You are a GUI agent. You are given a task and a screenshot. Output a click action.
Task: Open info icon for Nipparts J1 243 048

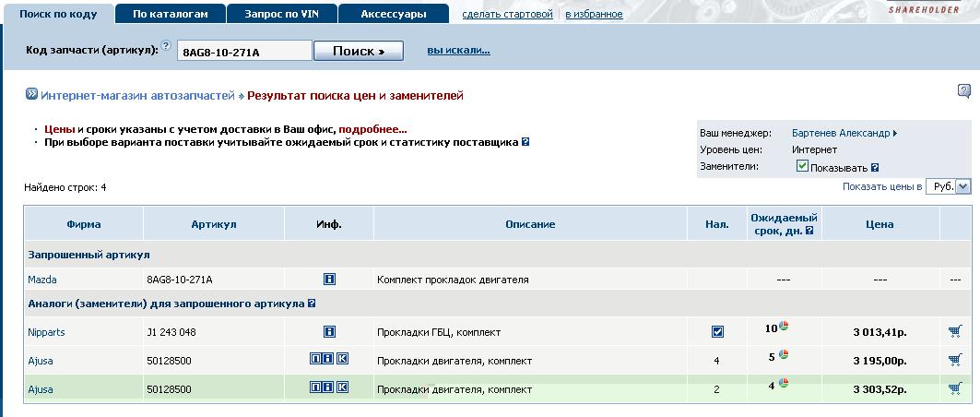click(329, 331)
